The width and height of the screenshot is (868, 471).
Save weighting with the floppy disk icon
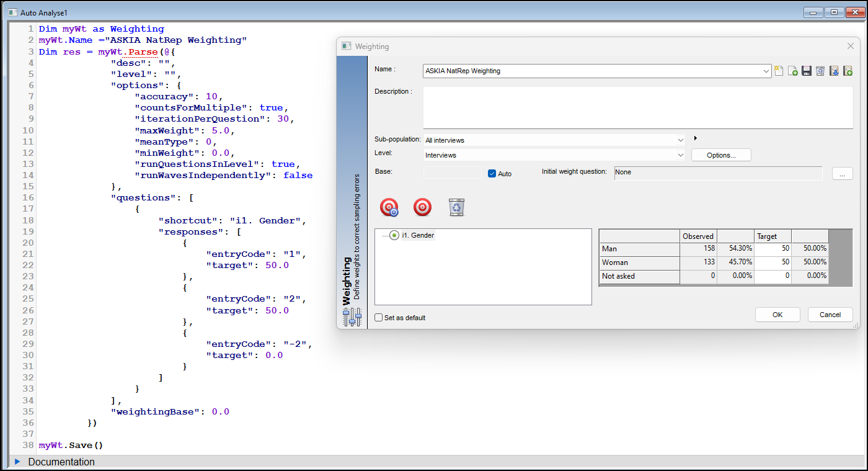[807, 71]
